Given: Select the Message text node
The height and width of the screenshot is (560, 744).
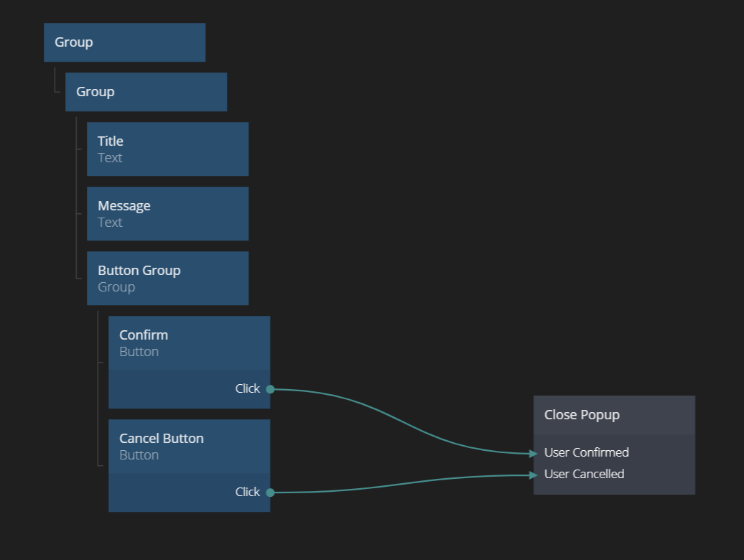Looking at the screenshot, I should tap(167, 213).
